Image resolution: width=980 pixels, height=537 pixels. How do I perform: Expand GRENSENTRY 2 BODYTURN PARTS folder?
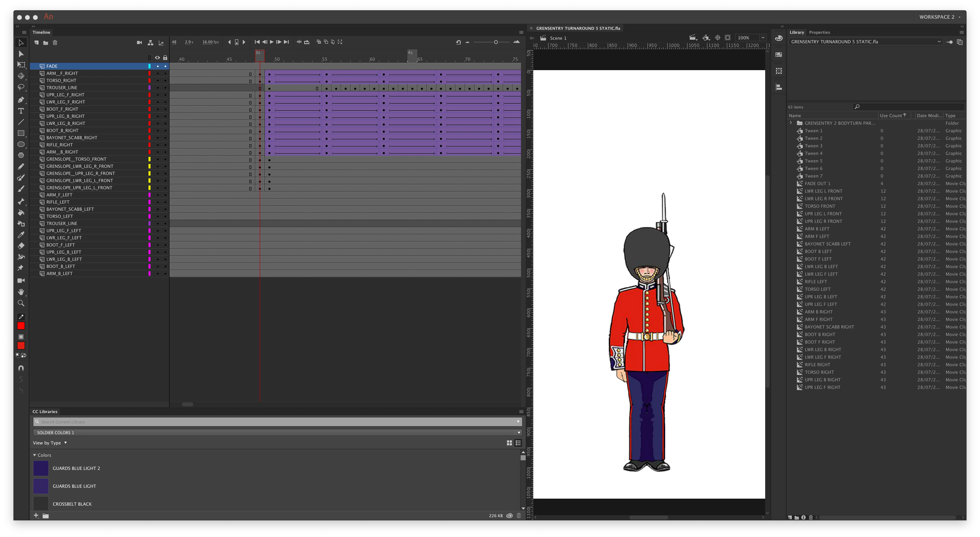[791, 123]
